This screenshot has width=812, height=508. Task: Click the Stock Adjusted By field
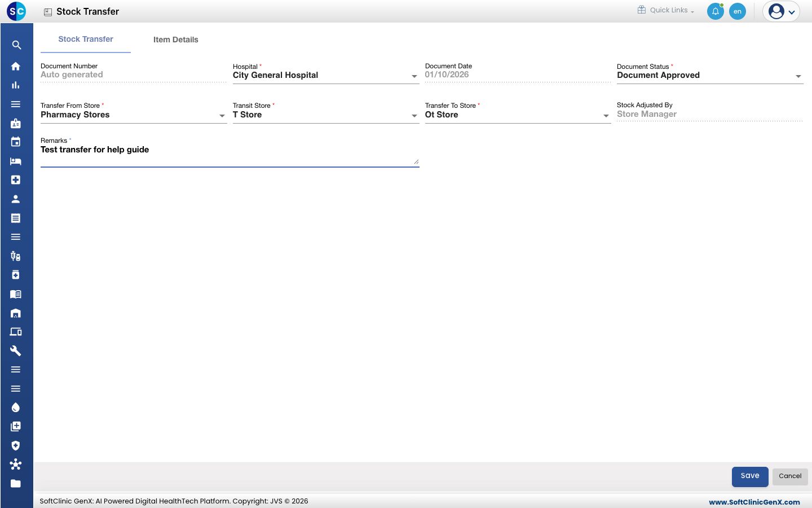tap(710, 115)
